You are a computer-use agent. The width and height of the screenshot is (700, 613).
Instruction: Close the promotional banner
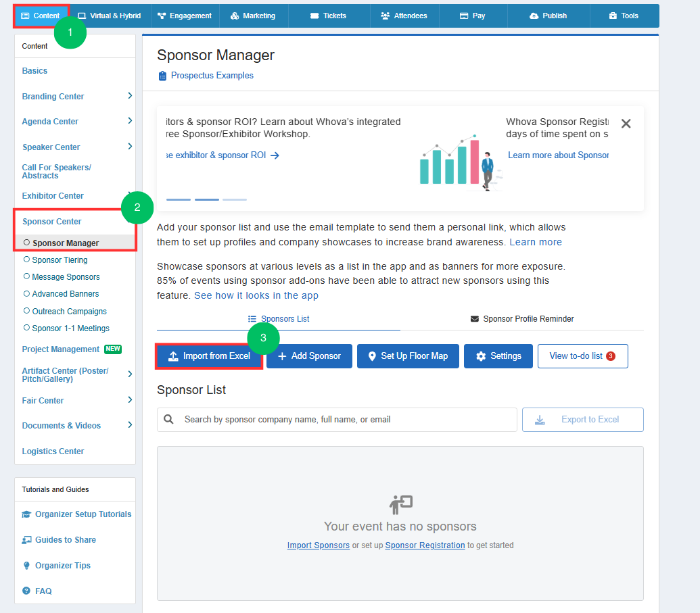point(626,124)
